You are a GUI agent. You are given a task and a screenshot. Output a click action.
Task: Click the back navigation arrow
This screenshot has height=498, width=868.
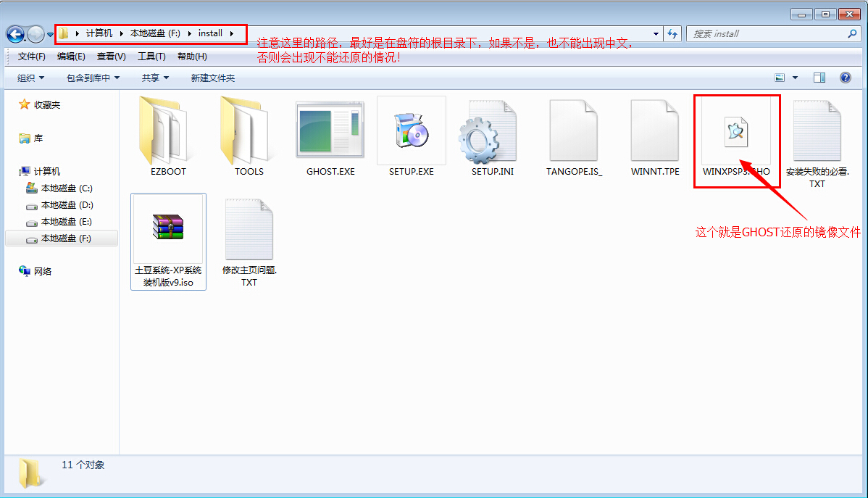(x=16, y=34)
